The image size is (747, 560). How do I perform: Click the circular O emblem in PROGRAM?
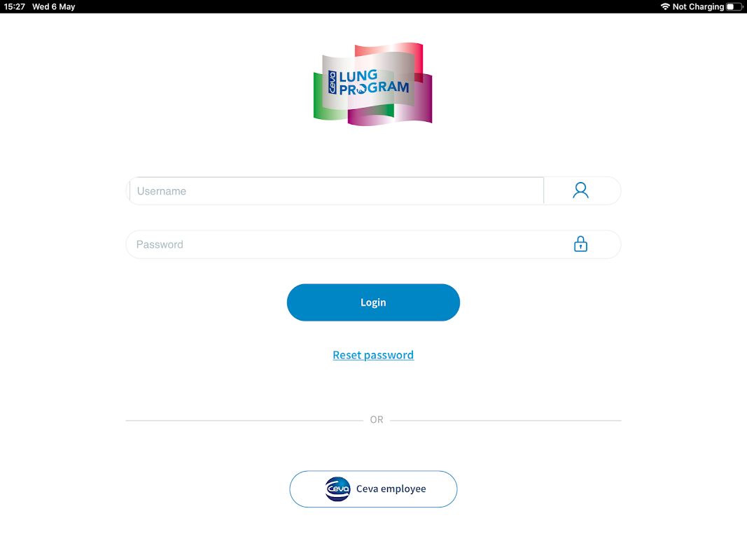click(361, 89)
